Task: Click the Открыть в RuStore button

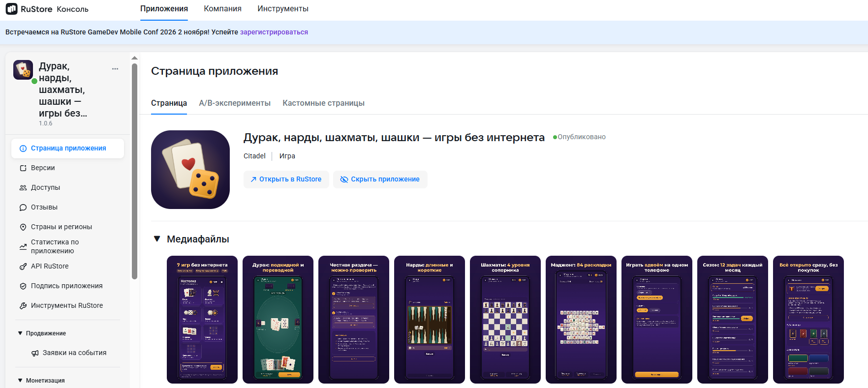Action: pyautogui.click(x=286, y=179)
